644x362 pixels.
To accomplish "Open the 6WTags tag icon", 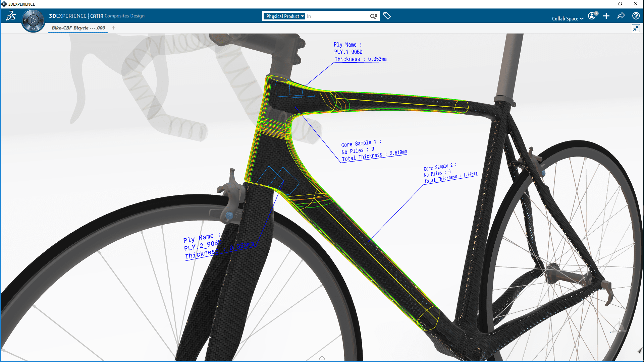I will tap(387, 16).
